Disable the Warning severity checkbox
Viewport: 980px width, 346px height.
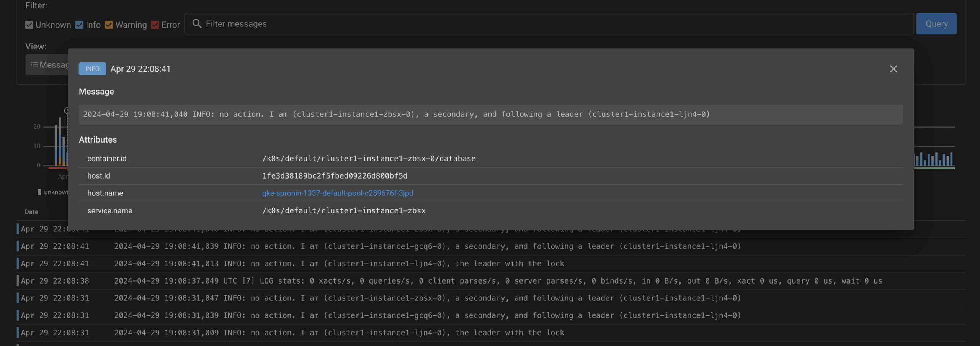[109, 25]
